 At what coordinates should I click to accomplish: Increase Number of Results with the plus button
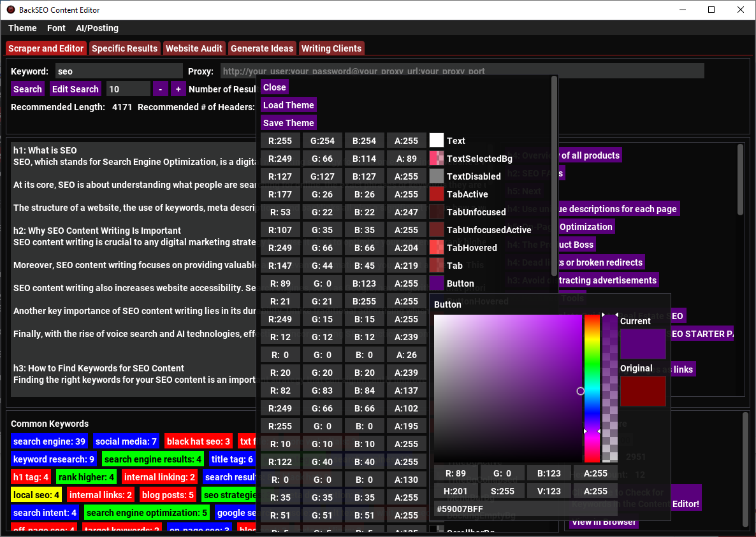click(x=178, y=89)
